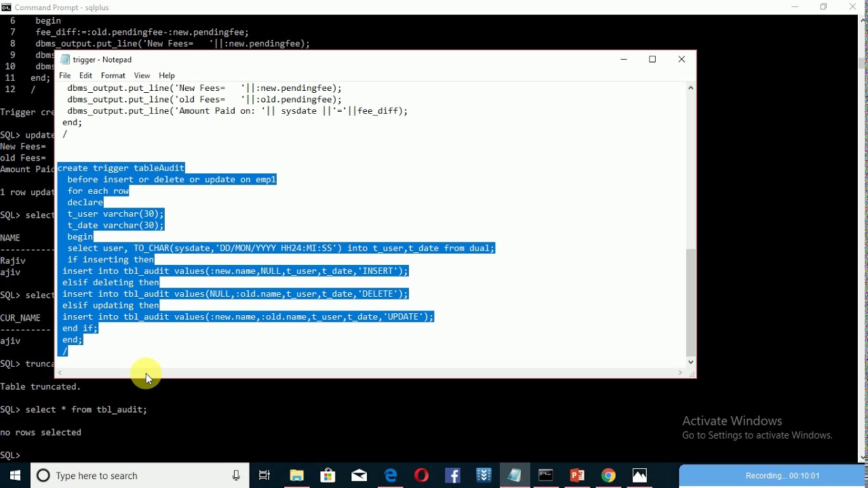Click the microphone icon in search box
This screenshot has height=488, width=868.
coord(236,476)
